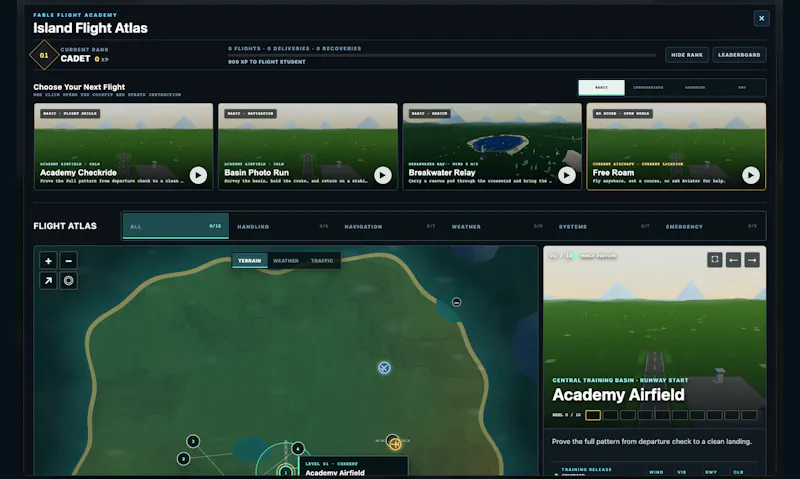Image resolution: width=800 pixels, height=479 pixels.
Task: Close the Island Flight Atlas panel
Action: 761,18
